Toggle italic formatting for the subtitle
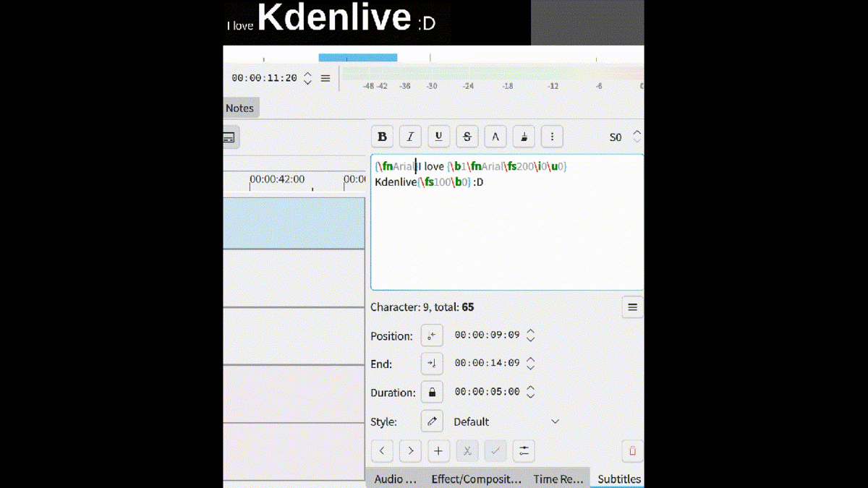This screenshot has width=868, height=488. (410, 137)
